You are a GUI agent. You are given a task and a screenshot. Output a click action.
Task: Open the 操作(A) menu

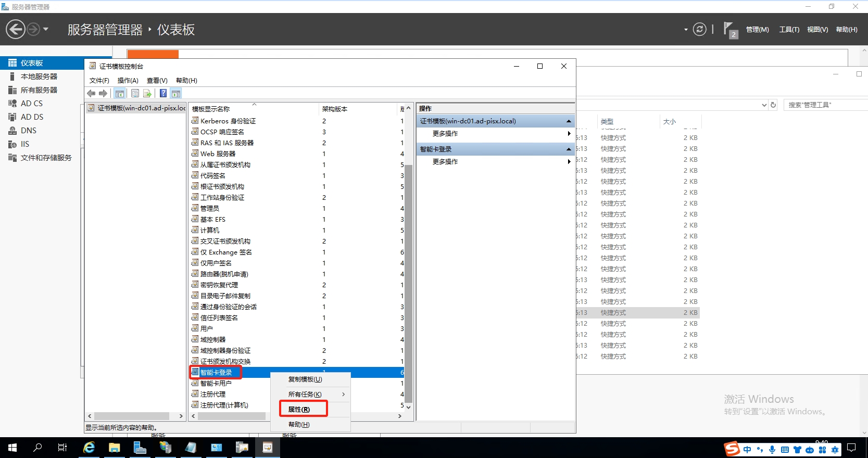click(x=128, y=81)
